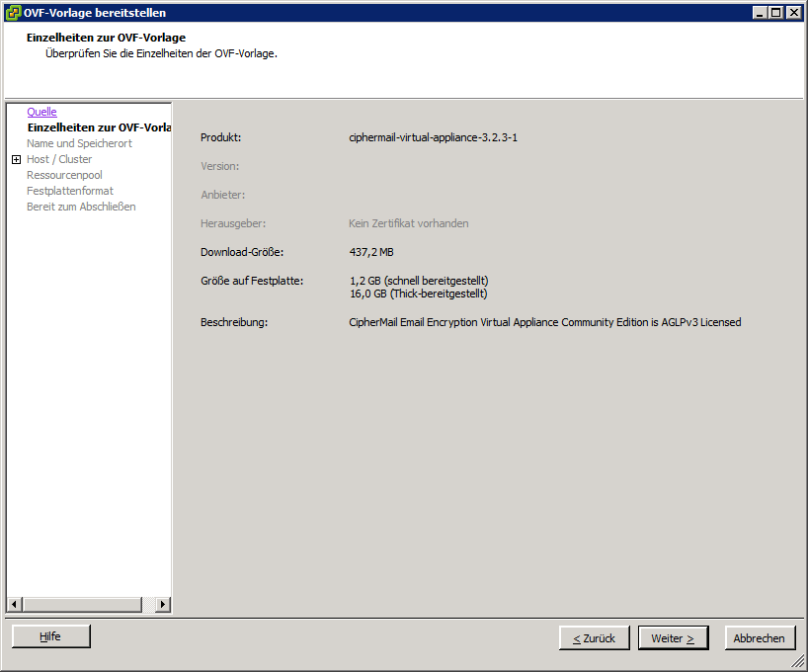Go to the Festplattenformat step

point(69,191)
